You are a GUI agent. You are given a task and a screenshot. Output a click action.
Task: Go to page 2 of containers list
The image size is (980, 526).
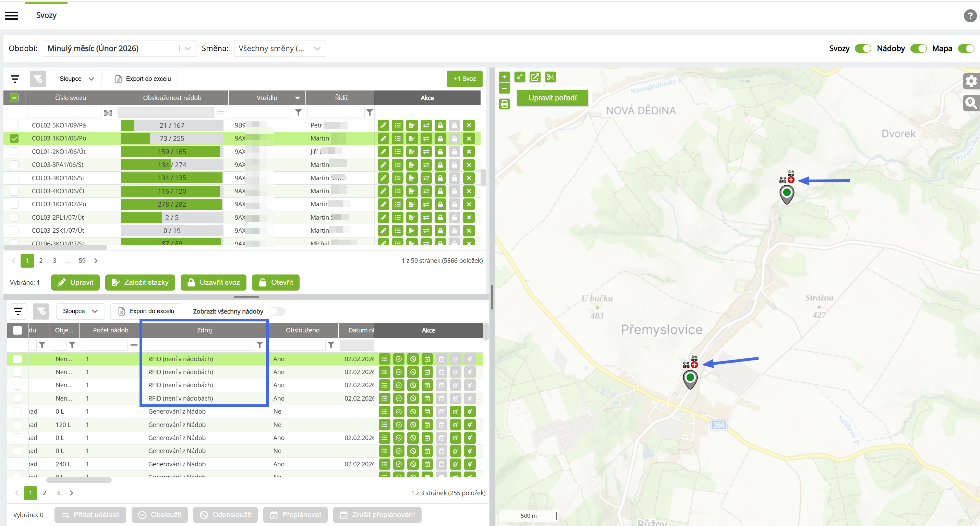tap(44, 493)
